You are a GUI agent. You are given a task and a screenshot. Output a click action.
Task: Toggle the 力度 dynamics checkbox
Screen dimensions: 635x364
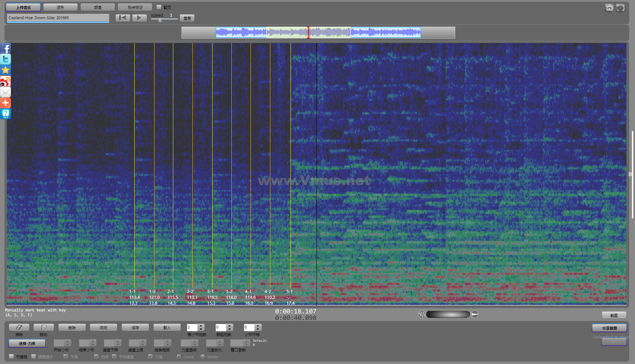pos(150,356)
